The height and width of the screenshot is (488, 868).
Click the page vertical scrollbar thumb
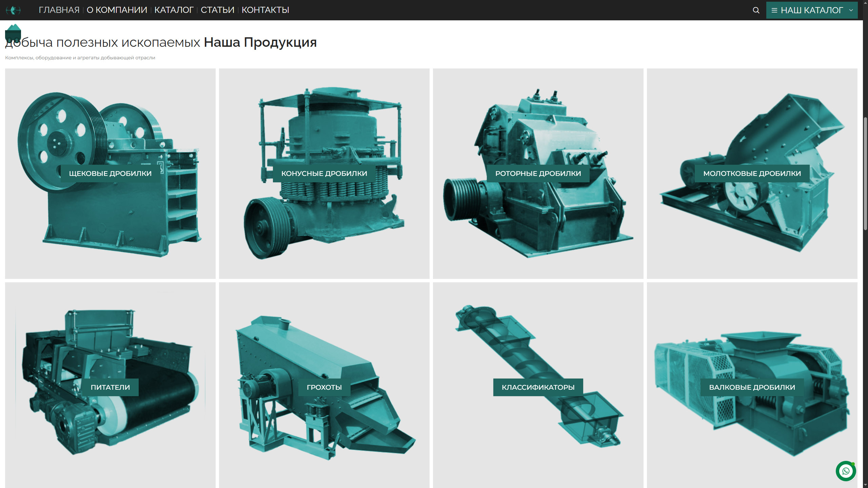click(865, 173)
